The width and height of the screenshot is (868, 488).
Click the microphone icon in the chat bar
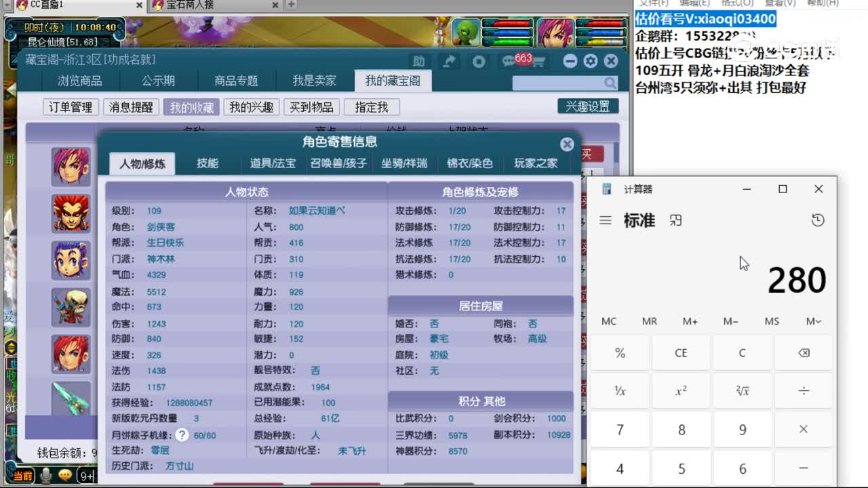pos(45,475)
